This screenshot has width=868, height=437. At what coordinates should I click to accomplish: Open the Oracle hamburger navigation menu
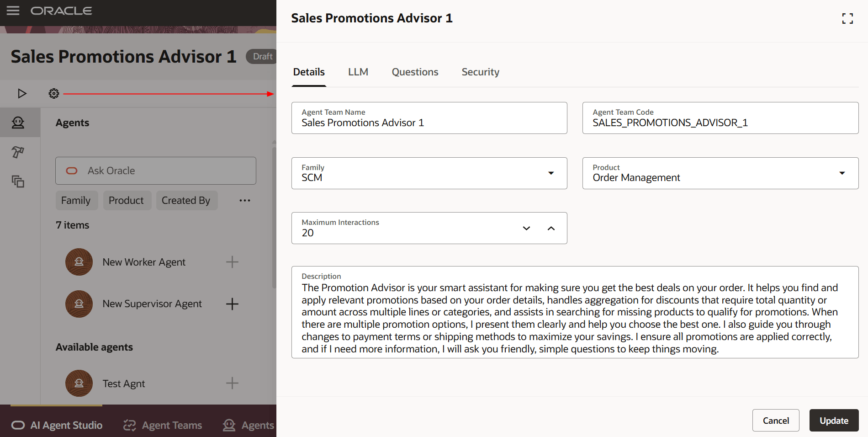pos(13,11)
